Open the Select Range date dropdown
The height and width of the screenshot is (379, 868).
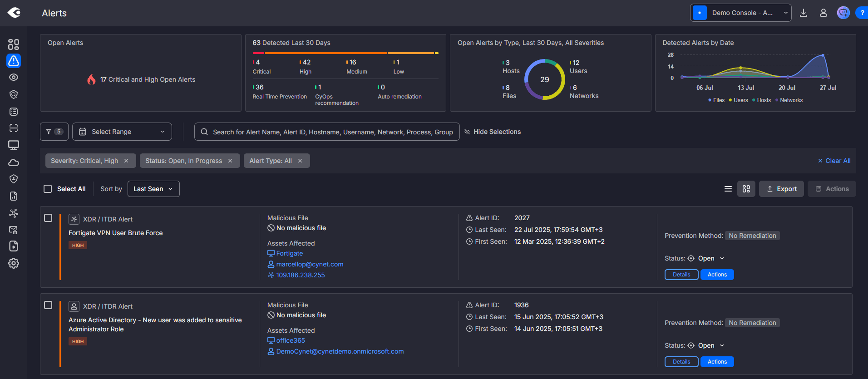[x=122, y=132]
